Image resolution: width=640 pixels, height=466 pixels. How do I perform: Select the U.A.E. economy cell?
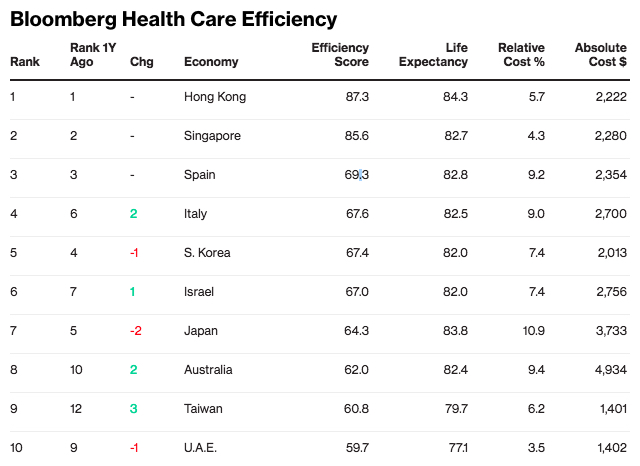(201, 448)
